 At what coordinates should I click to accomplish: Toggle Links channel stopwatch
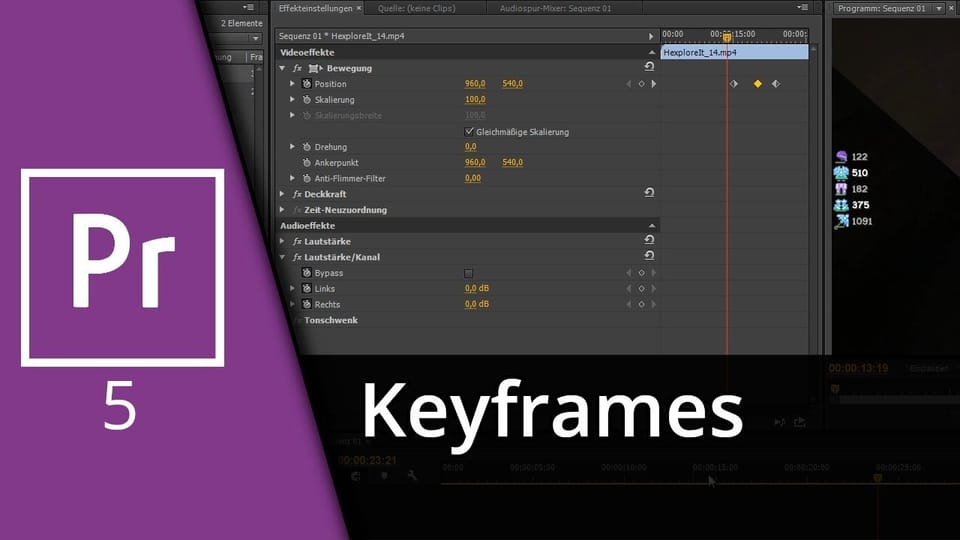point(307,289)
